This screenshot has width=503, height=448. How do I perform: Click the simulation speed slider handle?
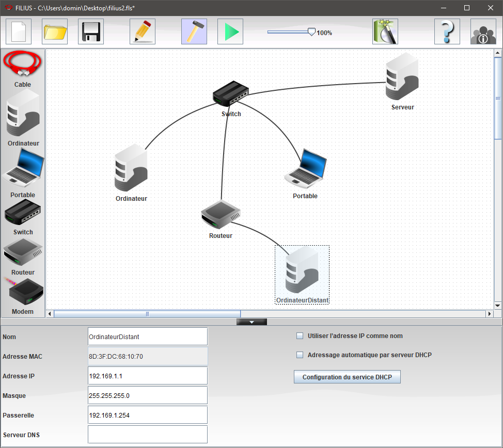(x=311, y=32)
